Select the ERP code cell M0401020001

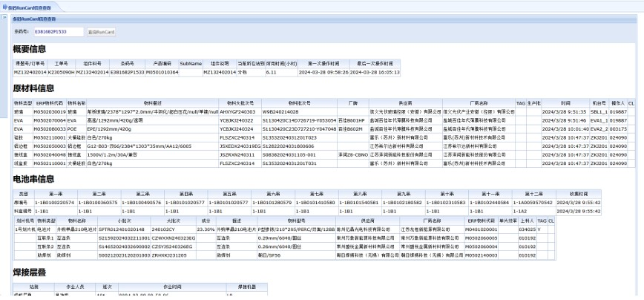pyautogui.click(x=482, y=229)
